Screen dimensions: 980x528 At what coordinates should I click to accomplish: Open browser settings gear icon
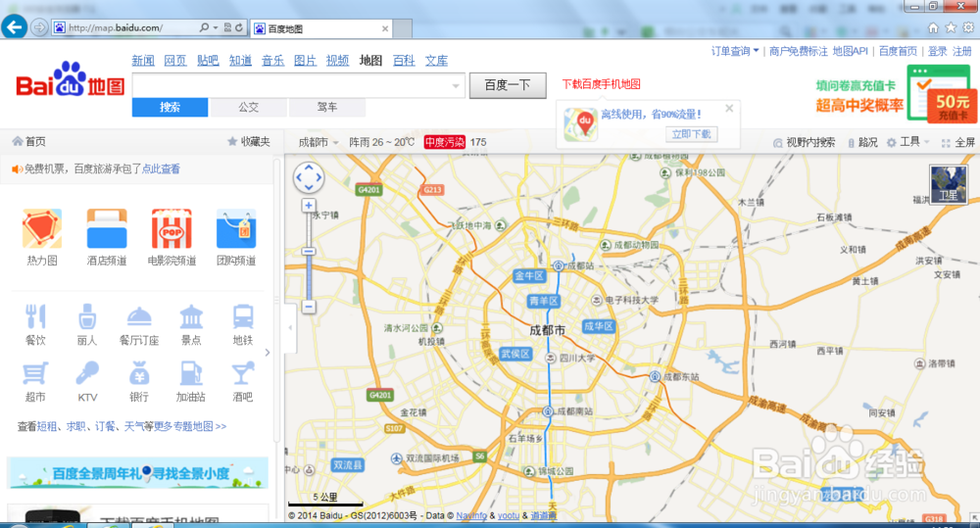[x=968, y=27]
